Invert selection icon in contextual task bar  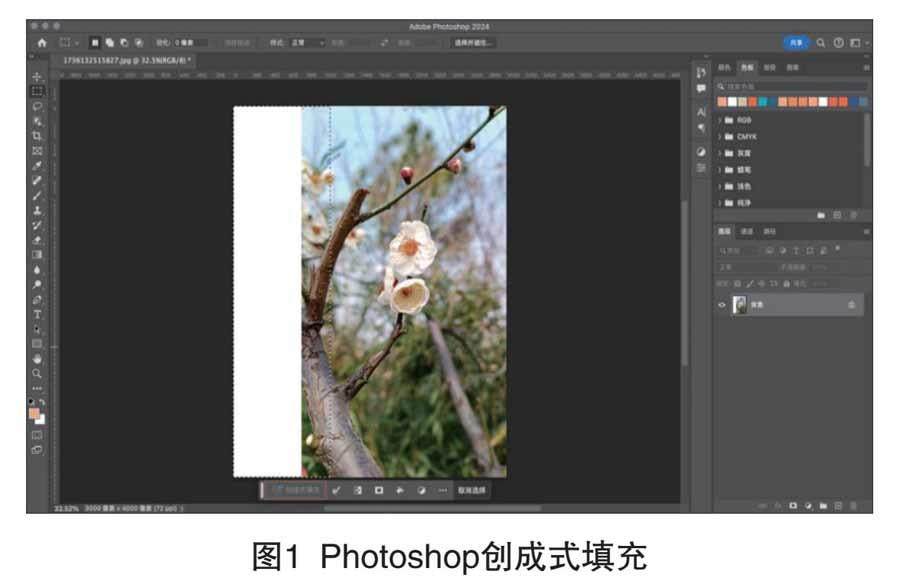[x=358, y=490]
